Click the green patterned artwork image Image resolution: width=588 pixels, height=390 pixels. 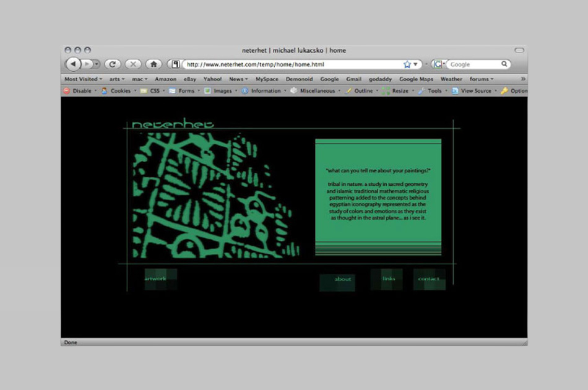[x=210, y=195]
